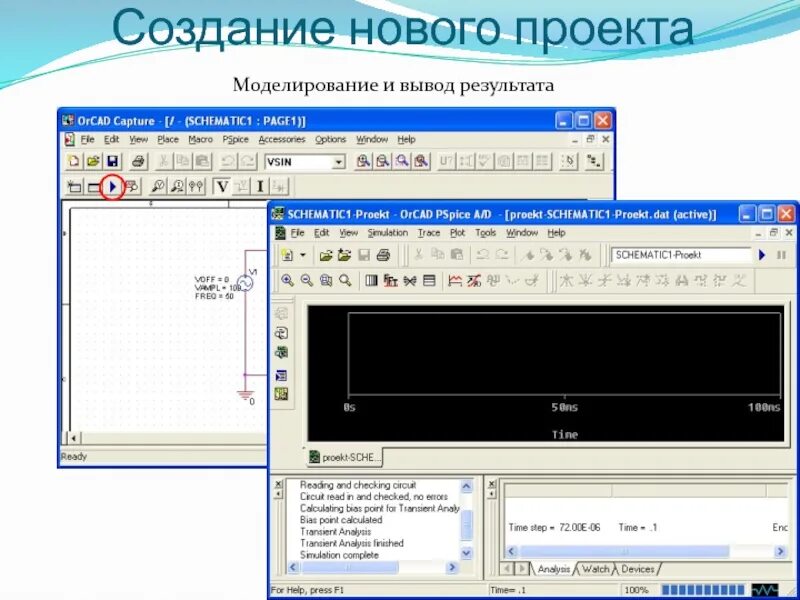
Task: Toggle Fourier FFT in PSpice toolbar
Action: [391, 280]
